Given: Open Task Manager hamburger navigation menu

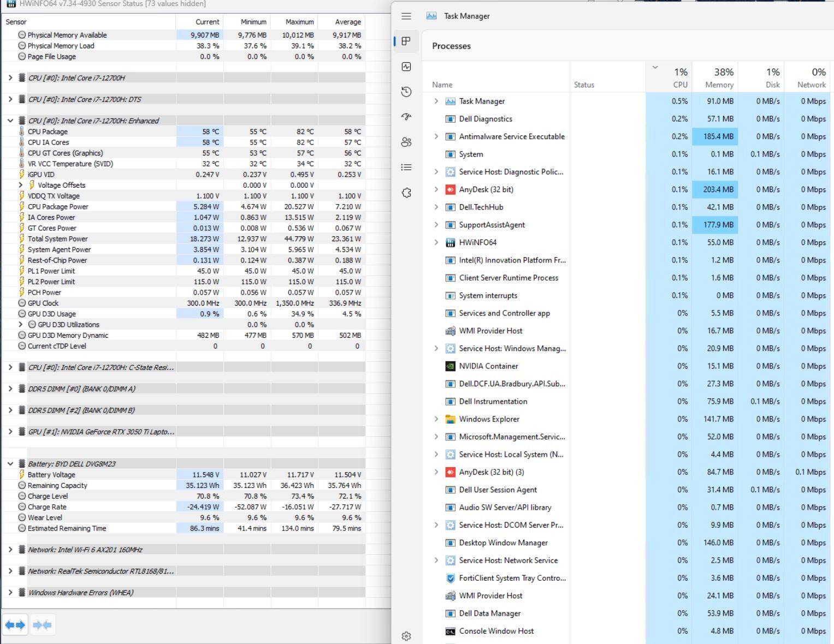Looking at the screenshot, I should point(406,16).
